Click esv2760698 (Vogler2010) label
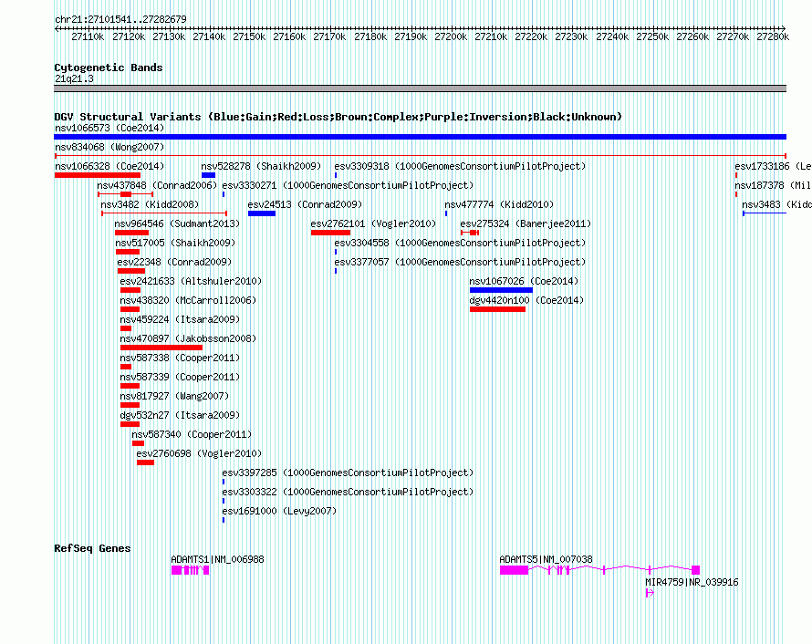Screen dimensions: 812x644 click(x=199, y=453)
